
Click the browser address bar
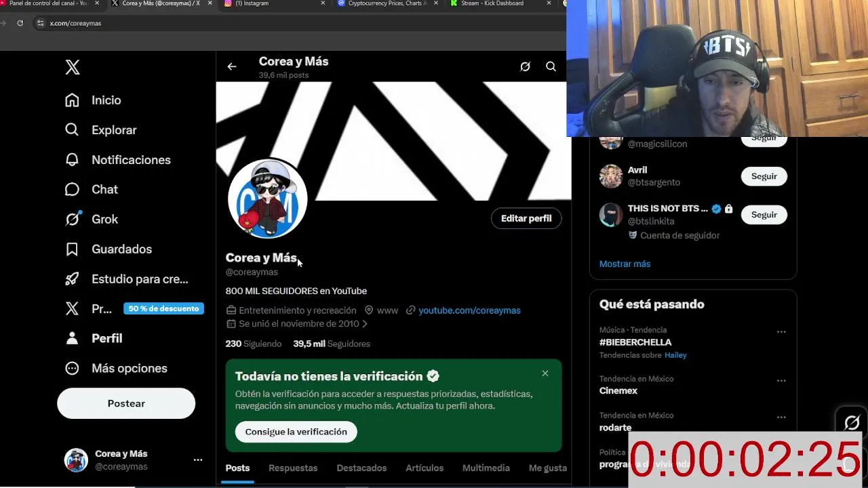coord(298,23)
